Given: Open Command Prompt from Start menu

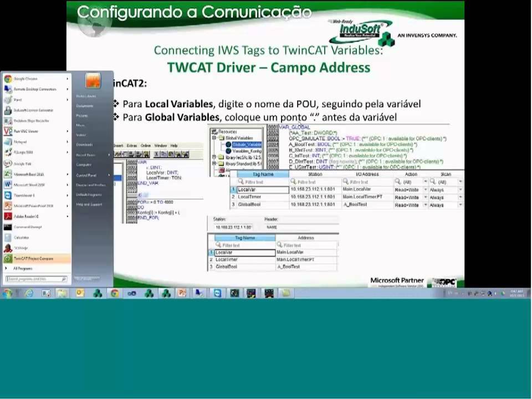Looking at the screenshot, I should [x=35, y=227].
